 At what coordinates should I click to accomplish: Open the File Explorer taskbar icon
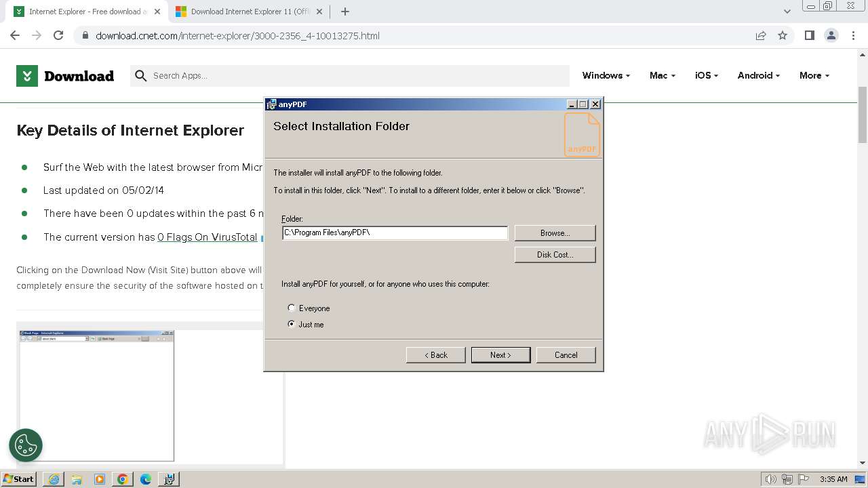(x=77, y=479)
